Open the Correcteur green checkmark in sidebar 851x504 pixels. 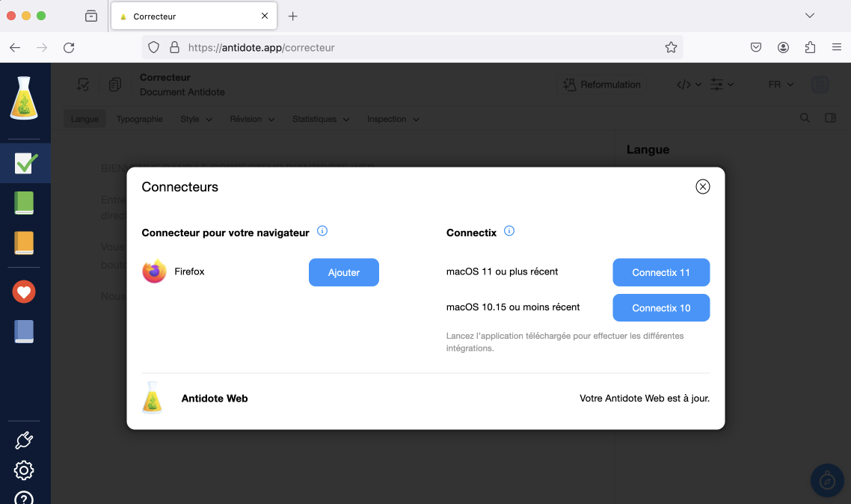(25, 163)
